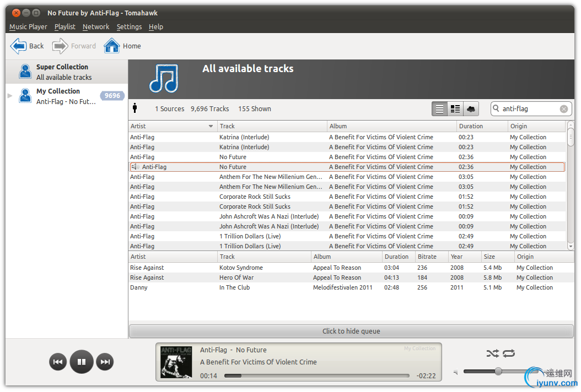Switch to cloud view mode
Screen dimensions: 581x392
coord(471,109)
